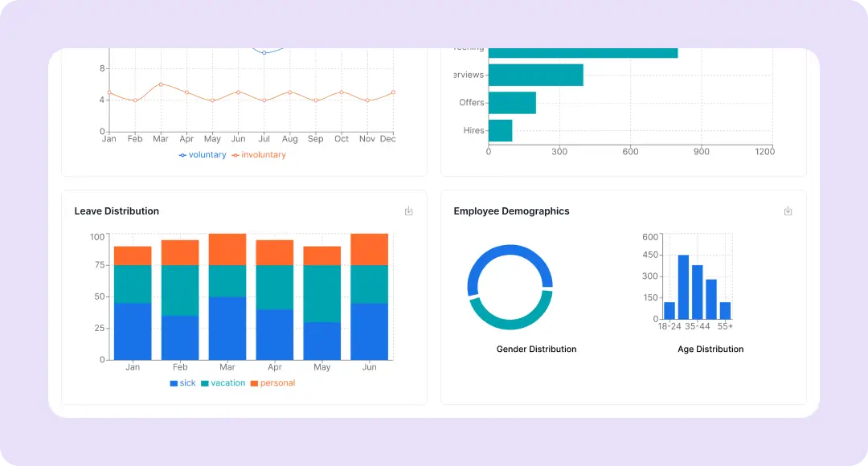This screenshot has height=466, width=868.
Task: Click the teal vacation segment for May
Action: click(x=321, y=293)
